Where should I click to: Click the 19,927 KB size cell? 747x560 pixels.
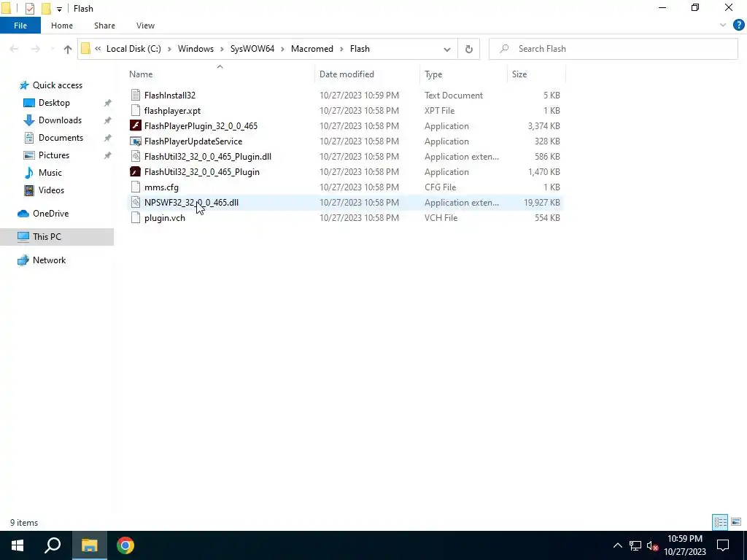(x=542, y=203)
